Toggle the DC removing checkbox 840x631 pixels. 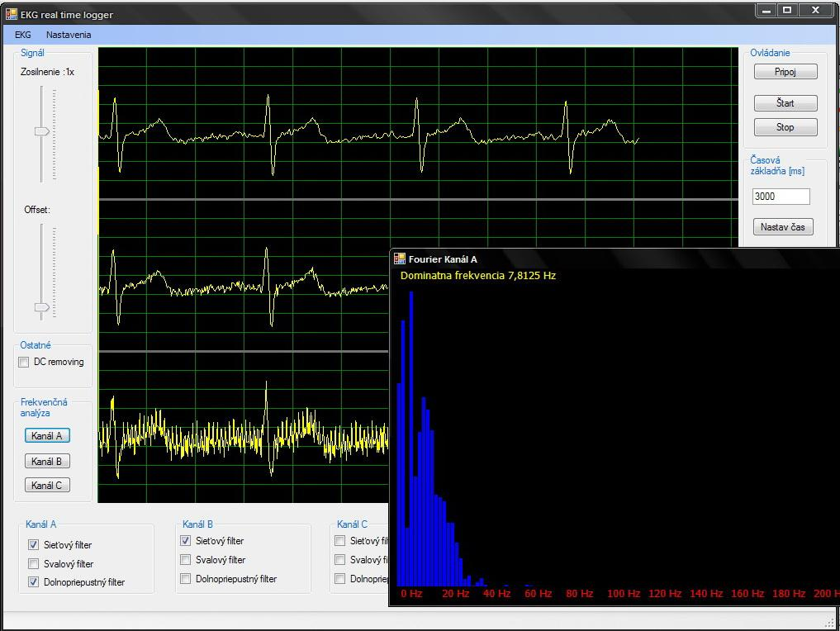click(x=24, y=362)
